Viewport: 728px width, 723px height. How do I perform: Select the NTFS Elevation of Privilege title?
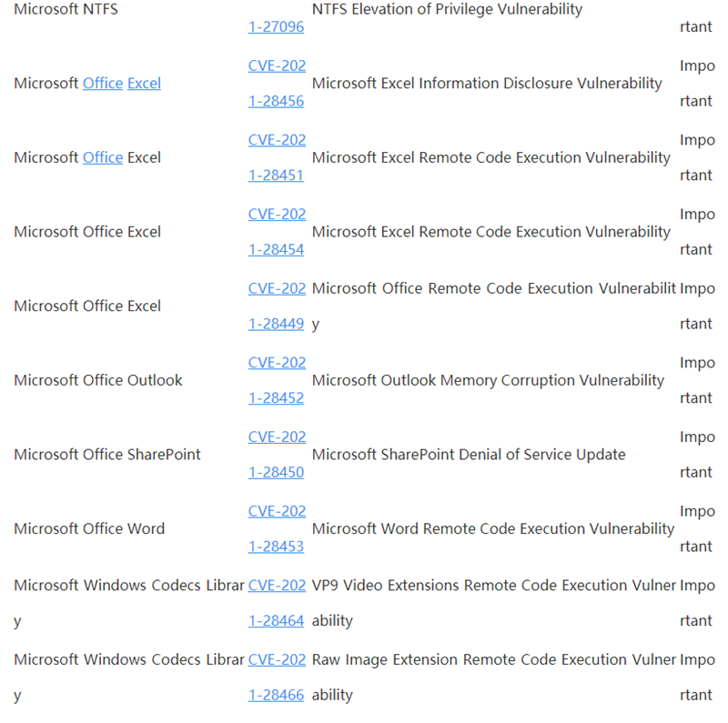pos(447,9)
